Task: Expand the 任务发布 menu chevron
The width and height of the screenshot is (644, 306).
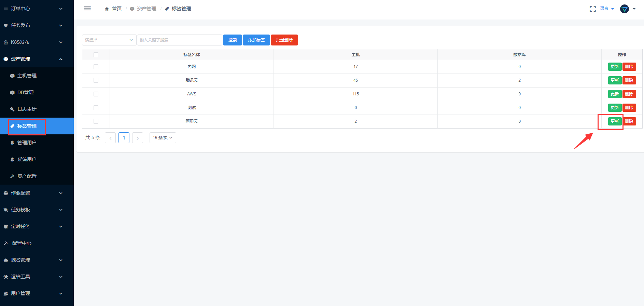Action: [x=61, y=26]
